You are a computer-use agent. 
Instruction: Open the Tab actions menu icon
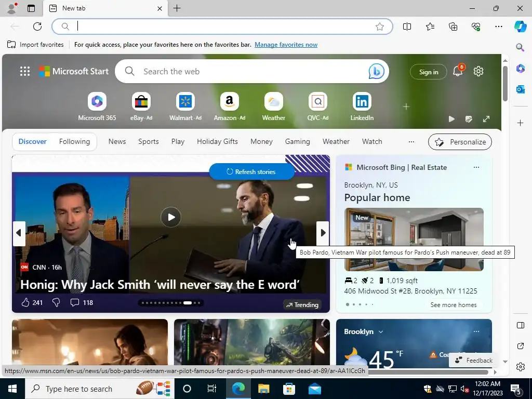[31, 8]
